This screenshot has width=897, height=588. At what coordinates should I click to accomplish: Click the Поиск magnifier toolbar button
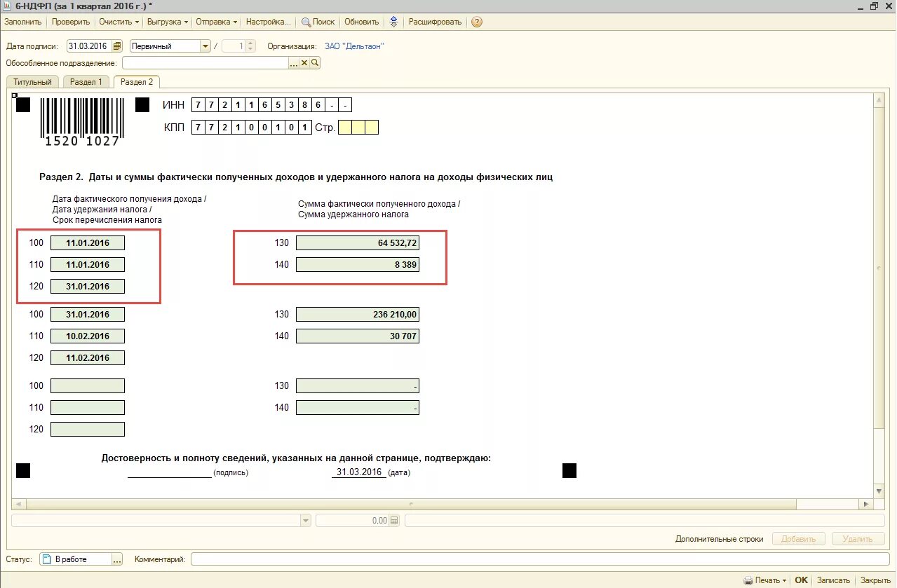318,22
